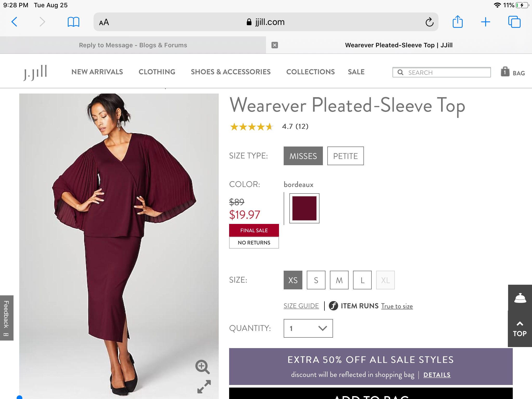Select the PETITE size type

point(345,156)
